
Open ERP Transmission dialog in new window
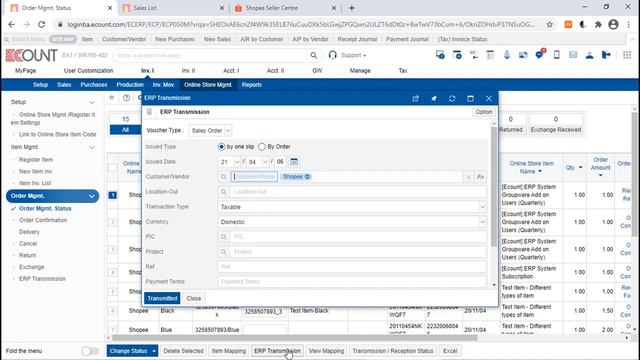pyautogui.click(x=416, y=98)
